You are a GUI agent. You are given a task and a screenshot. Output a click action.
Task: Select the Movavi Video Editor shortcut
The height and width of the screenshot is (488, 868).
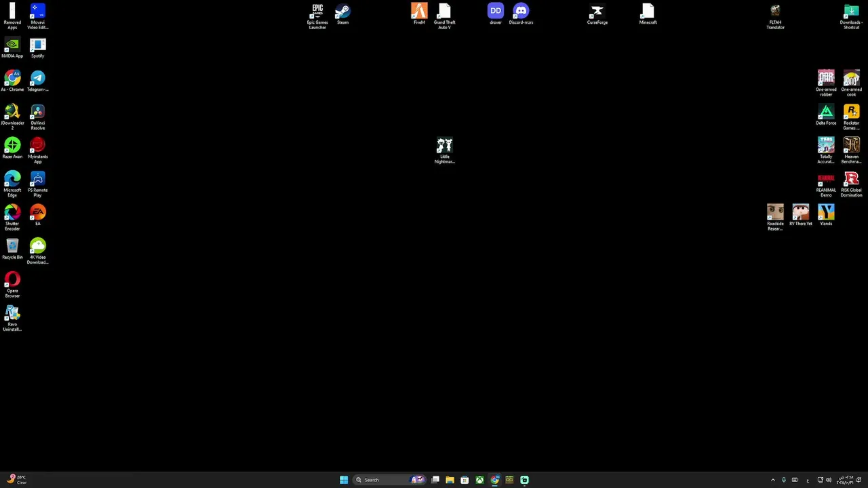(x=37, y=16)
